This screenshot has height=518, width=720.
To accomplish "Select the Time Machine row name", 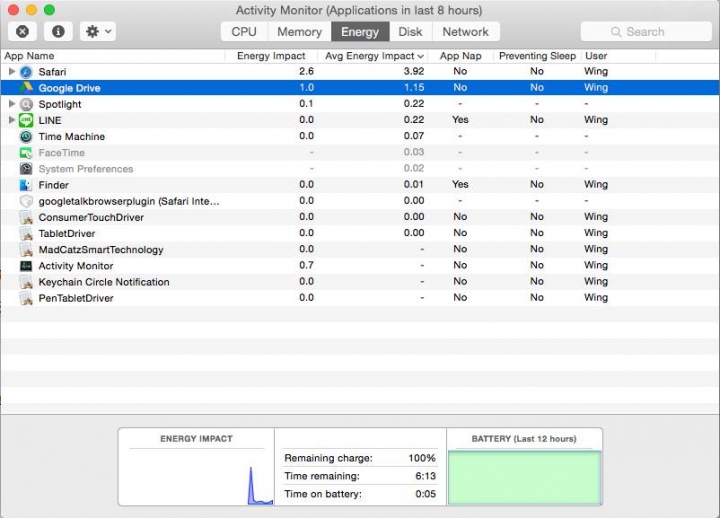I will coord(72,136).
